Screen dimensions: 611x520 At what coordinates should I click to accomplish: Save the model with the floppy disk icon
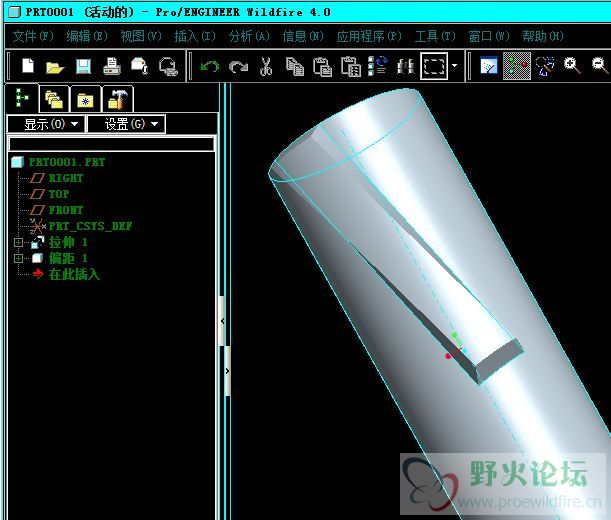pos(83,66)
